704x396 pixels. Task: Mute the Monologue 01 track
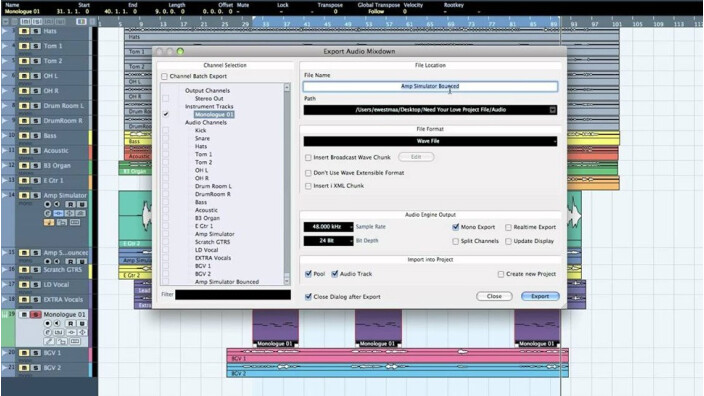click(x=24, y=314)
